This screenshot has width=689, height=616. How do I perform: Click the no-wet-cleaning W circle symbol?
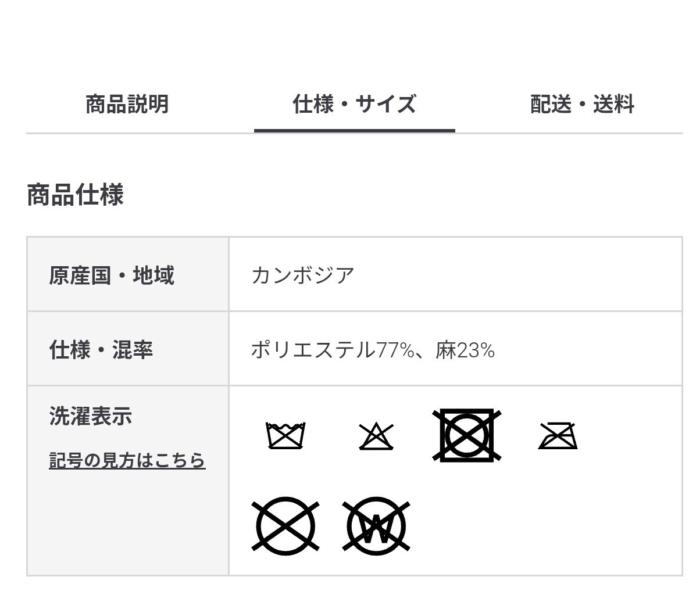pyautogui.click(x=376, y=526)
